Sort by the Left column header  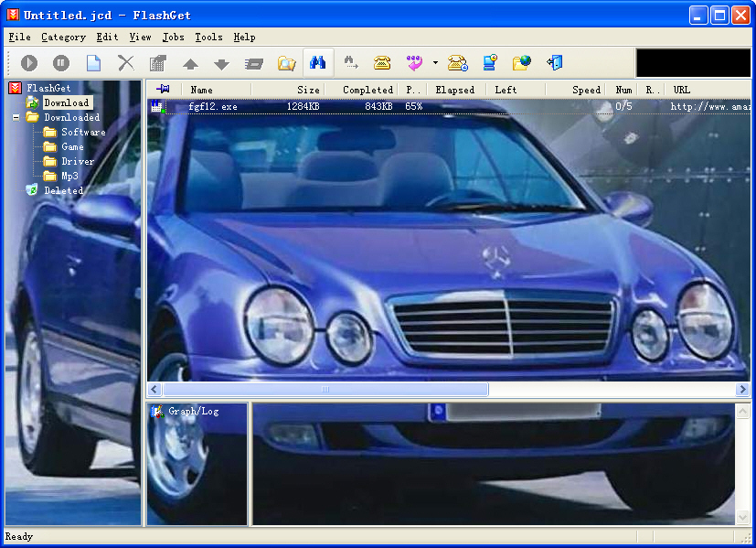click(x=515, y=90)
